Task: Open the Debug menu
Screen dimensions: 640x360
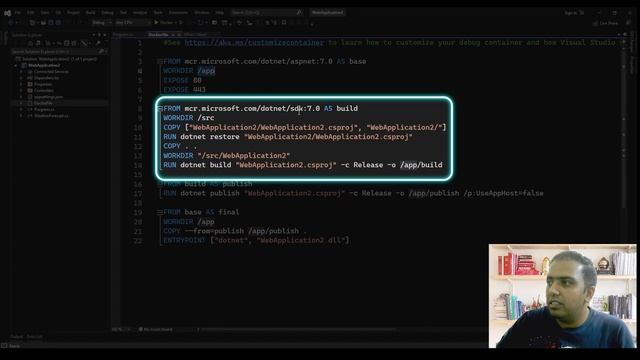Action: (107, 13)
